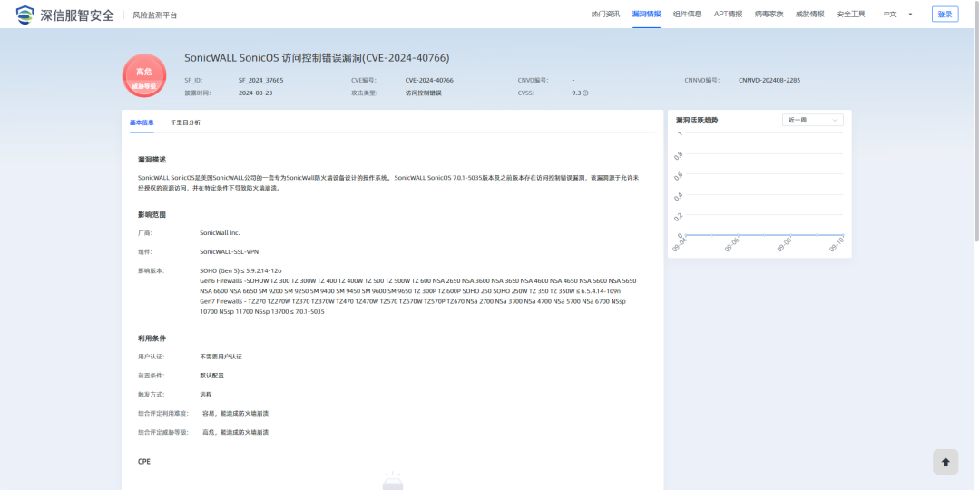This screenshot has height=490, width=980.
Task: Click the disclosure date 2024-08-23
Action: click(x=256, y=93)
